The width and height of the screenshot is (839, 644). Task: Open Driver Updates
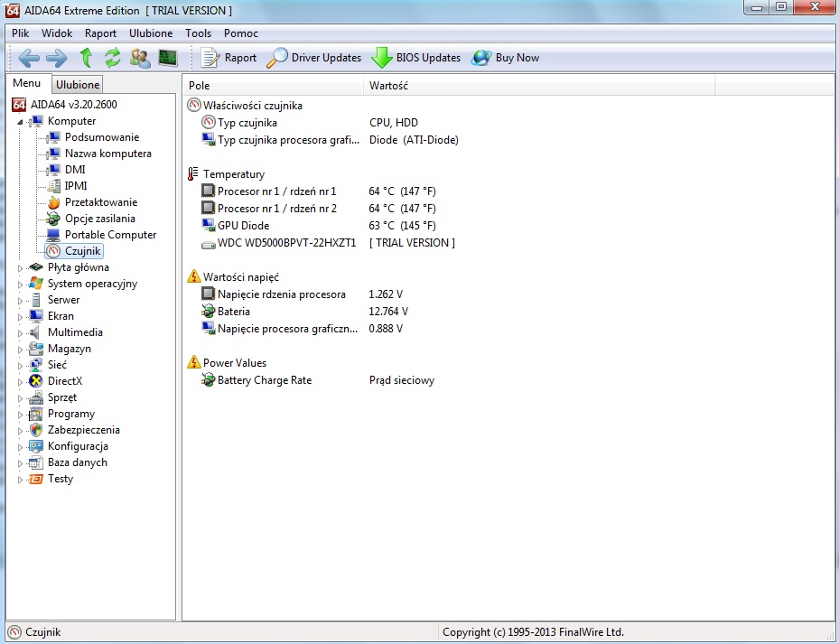(314, 58)
